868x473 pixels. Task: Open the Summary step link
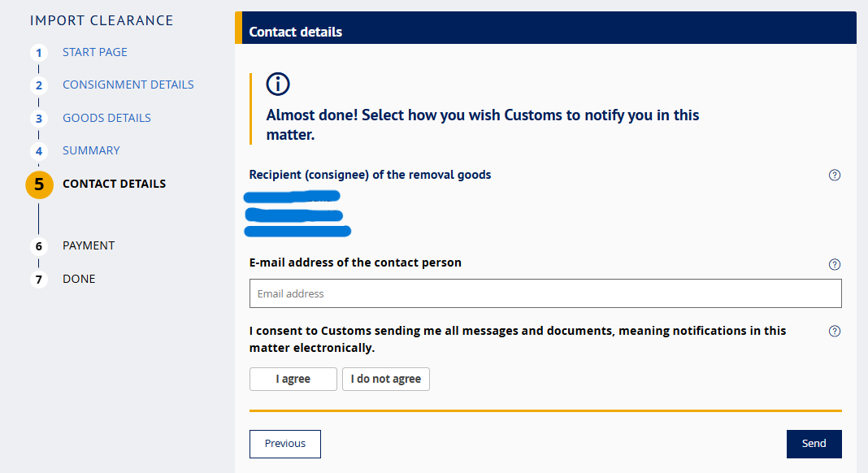tap(91, 150)
